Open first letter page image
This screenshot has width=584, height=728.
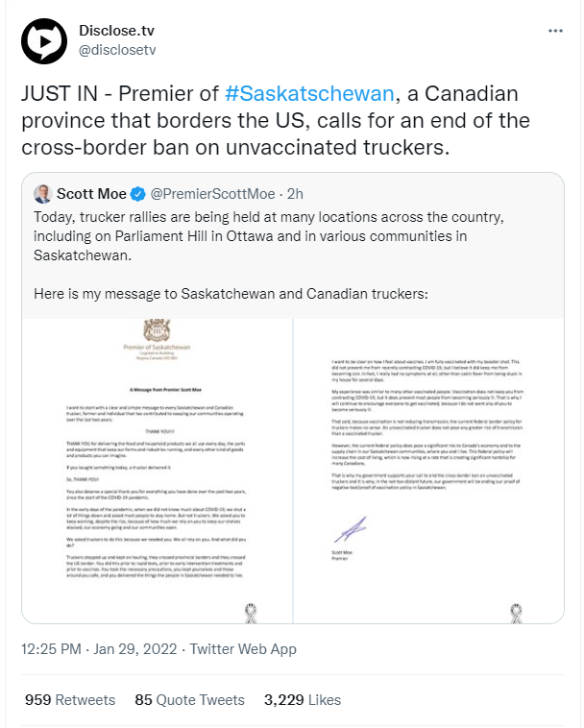[158, 471]
